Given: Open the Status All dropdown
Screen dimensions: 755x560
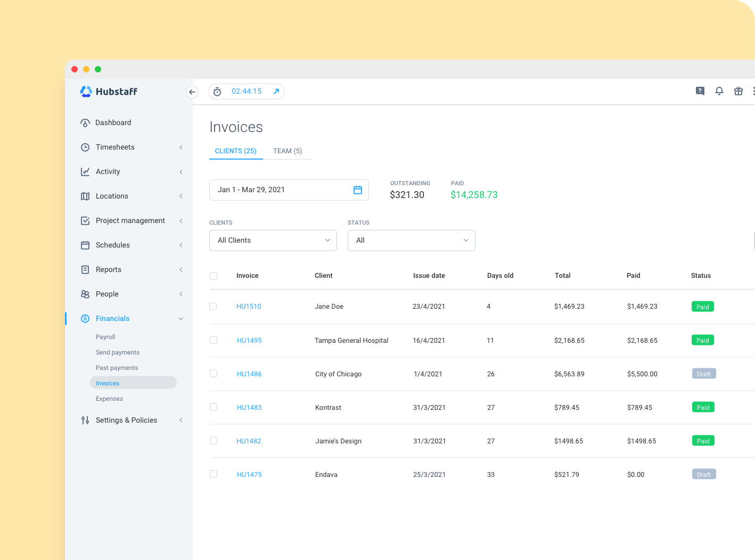Looking at the screenshot, I should coord(412,241).
